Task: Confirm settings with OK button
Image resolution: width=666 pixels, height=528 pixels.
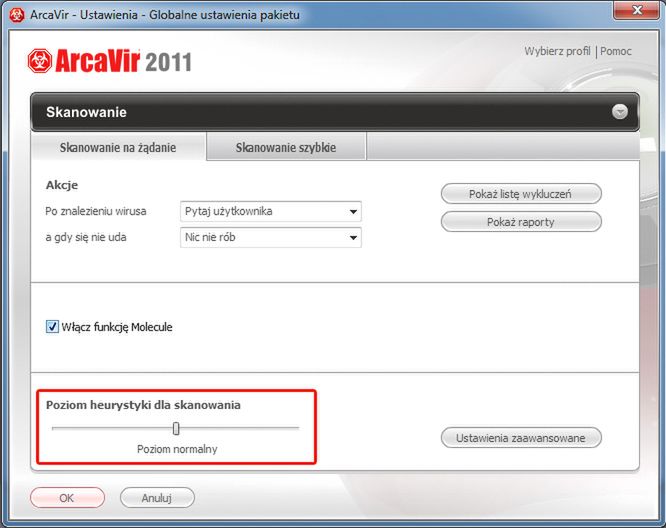Action: tap(67, 498)
